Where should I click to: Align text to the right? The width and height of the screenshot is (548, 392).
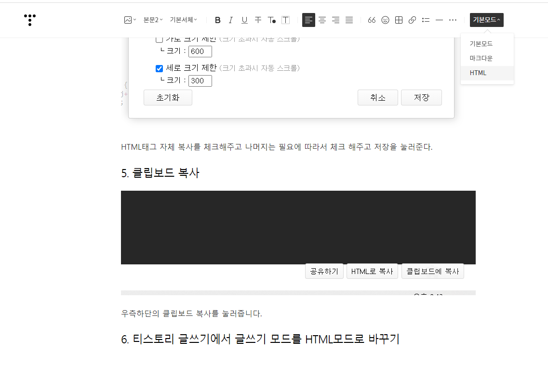(335, 20)
